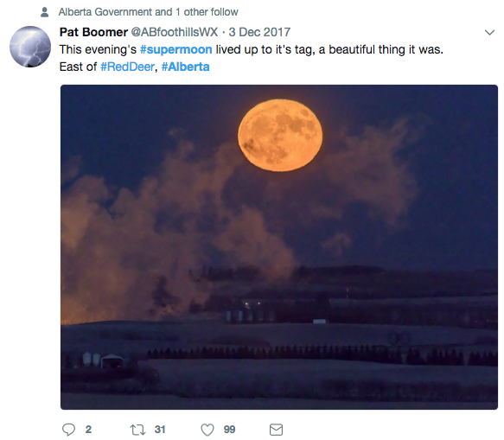The width and height of the screenshot is (504, 440).
Task: Open the #supermoon hashtag
Action: pyautogui.click(x=176, y=49)
